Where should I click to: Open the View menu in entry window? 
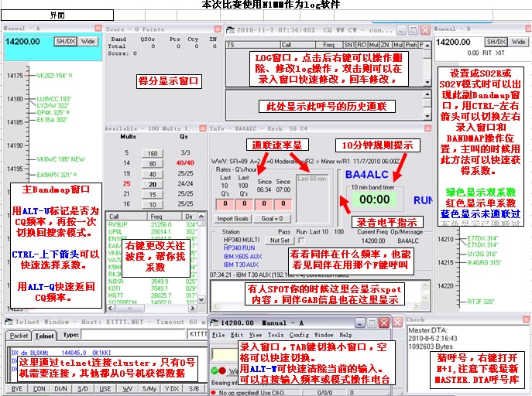click(256, 335)
